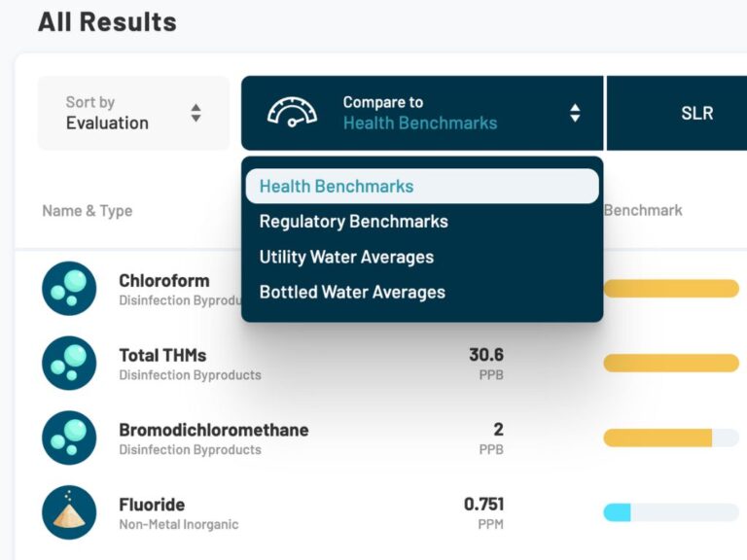Open the Total THMs result
Screen dimensions: 747x560
pos(162,355)
